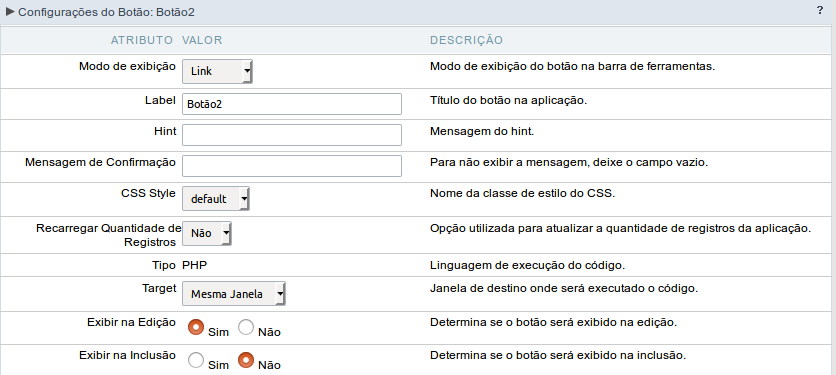Click 'Mensagem do hint.' description text
This screenshot has height=375, width=836.
tap(482, 131)
